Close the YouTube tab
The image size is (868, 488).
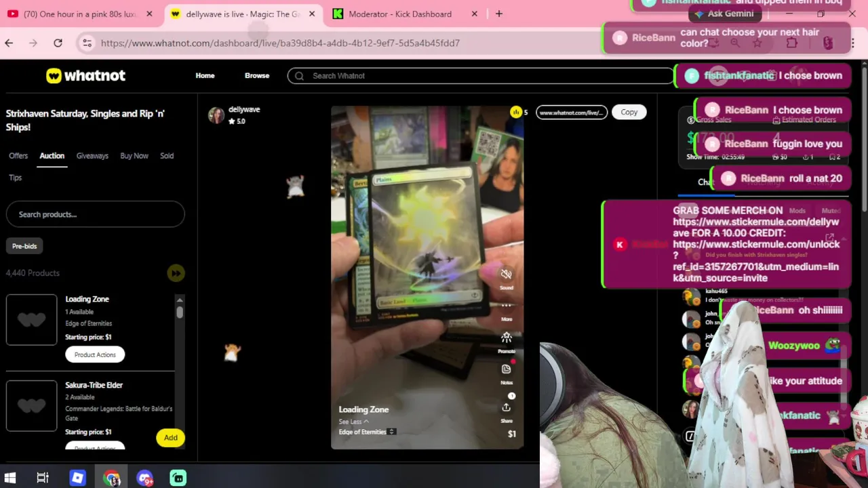click(x=149, y=14)
